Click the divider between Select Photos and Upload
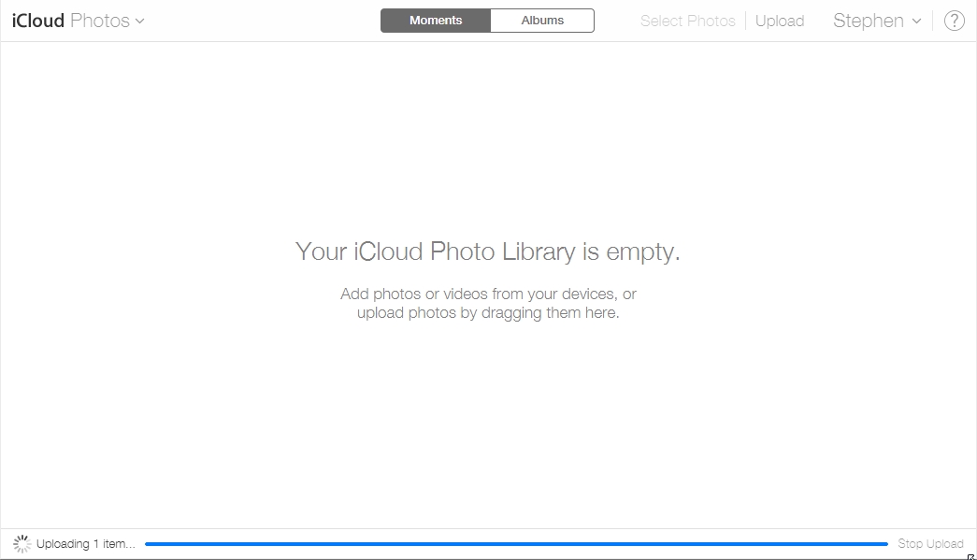977x560 pixels. tap(745, 21)
